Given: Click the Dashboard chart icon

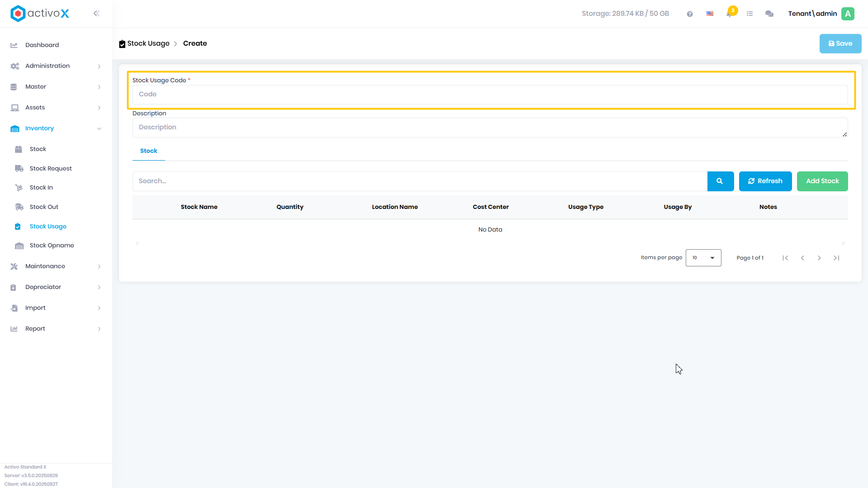Looking at the screenshot, I should coord(14,45).
